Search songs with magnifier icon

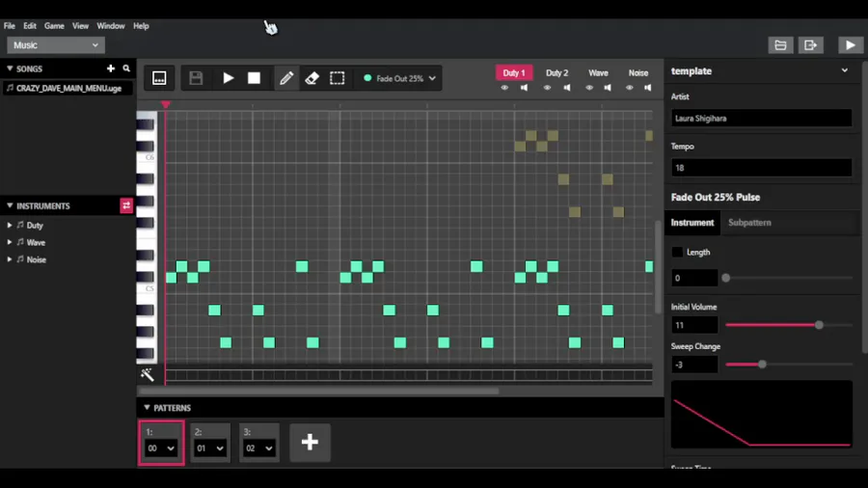126,68
